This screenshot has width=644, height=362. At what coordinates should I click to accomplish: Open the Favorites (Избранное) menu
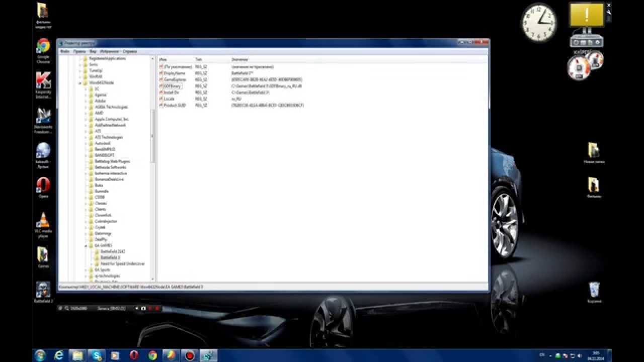[109, 52]
